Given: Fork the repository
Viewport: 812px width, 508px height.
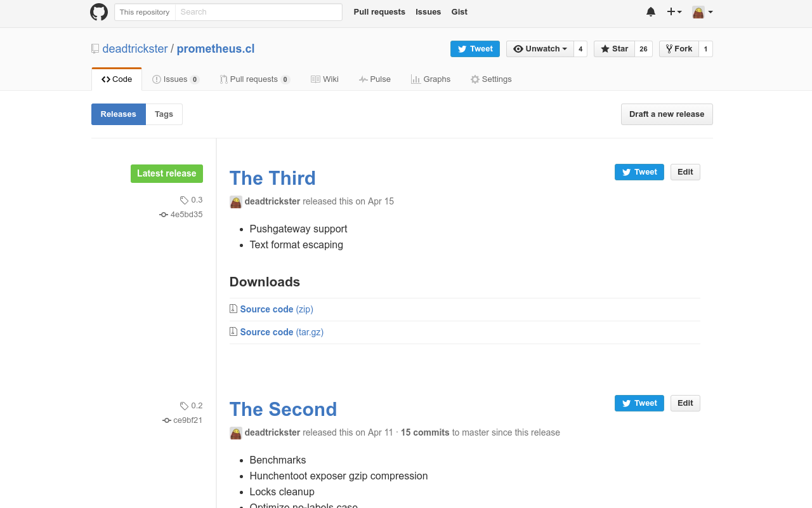Looking at the screenshot, I should 679,49.
